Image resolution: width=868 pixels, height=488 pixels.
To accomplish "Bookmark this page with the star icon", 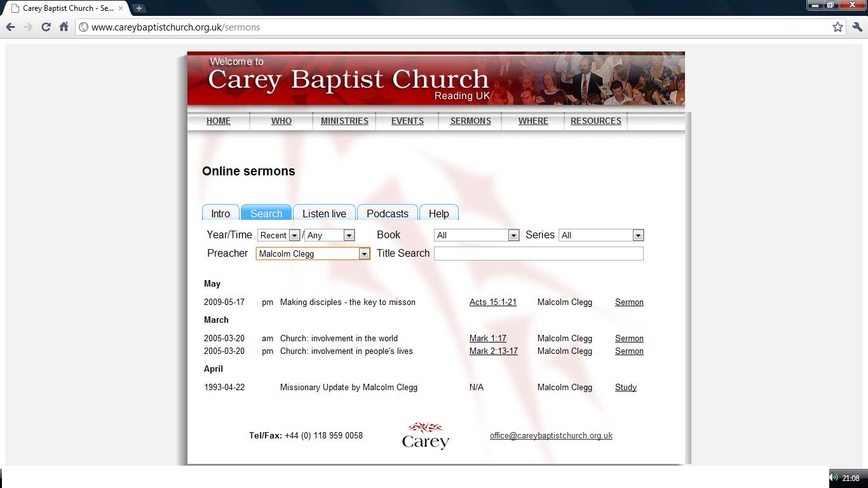I will pyautogui.click(x=837, y=27).
